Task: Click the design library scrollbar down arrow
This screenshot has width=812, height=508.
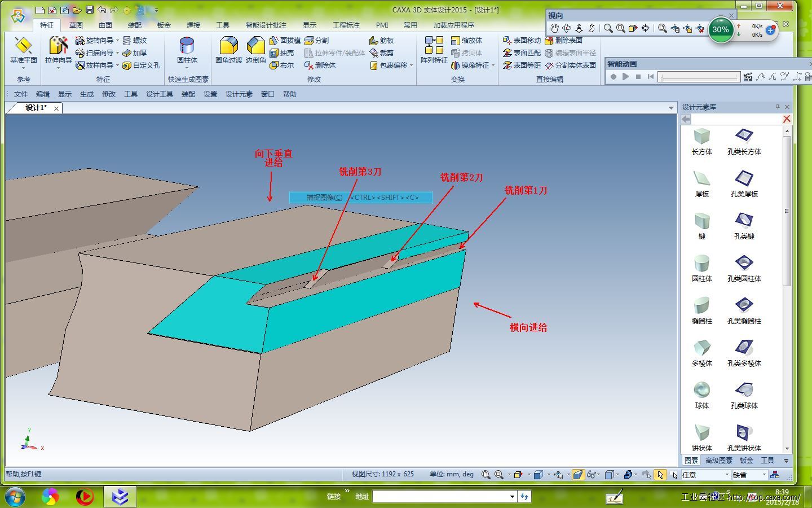Action: coord(787,449)
